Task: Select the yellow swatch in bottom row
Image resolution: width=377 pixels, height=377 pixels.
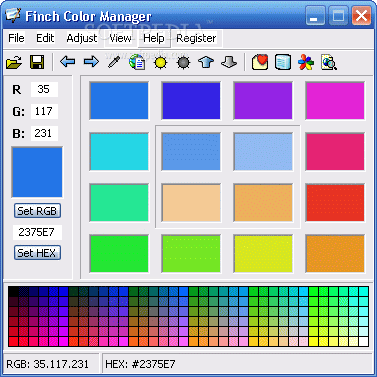Action: click(263, 254)
